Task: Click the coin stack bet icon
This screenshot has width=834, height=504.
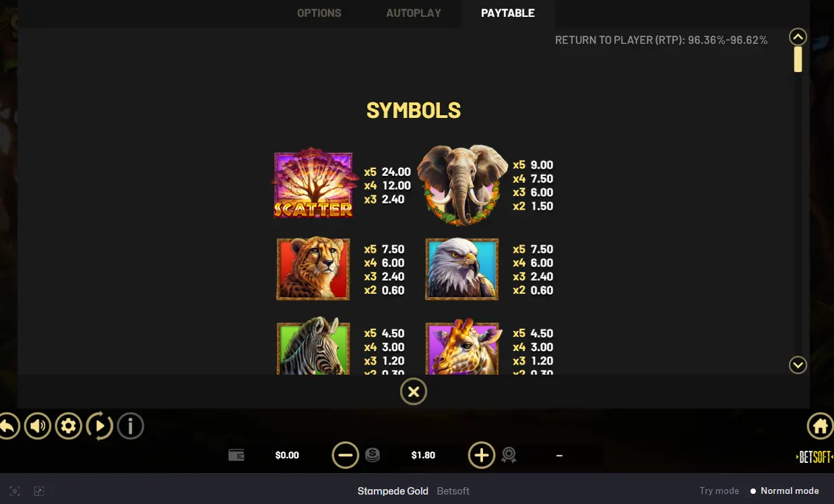Action: [x=373, y=455]
